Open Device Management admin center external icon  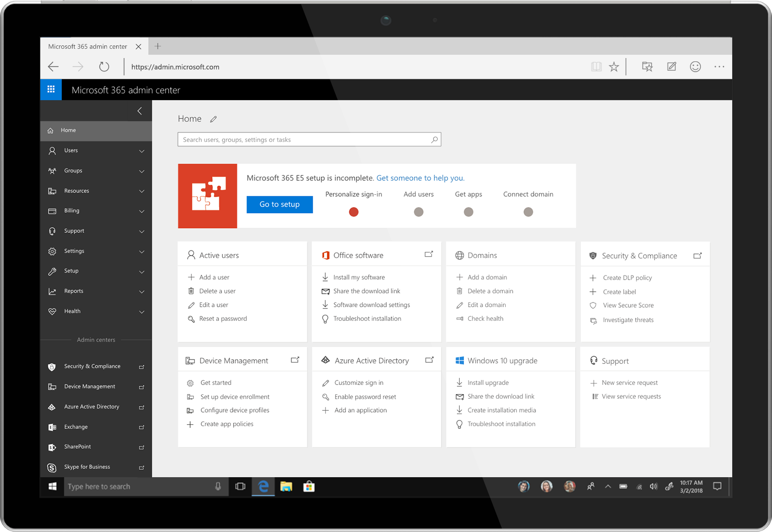pyautogui.click(x=141, y=386)
